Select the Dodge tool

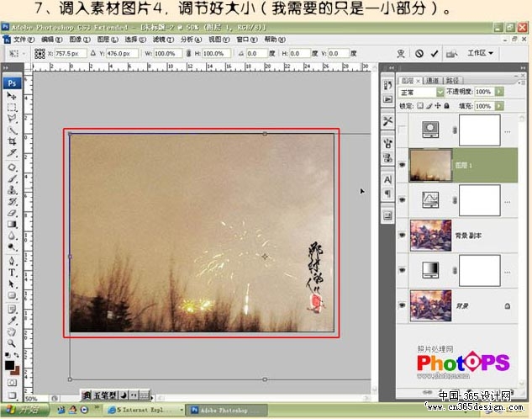[12, 247]
